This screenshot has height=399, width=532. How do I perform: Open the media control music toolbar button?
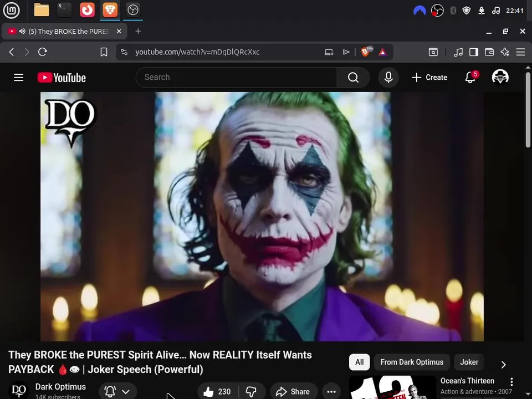[x=458, y=52]
